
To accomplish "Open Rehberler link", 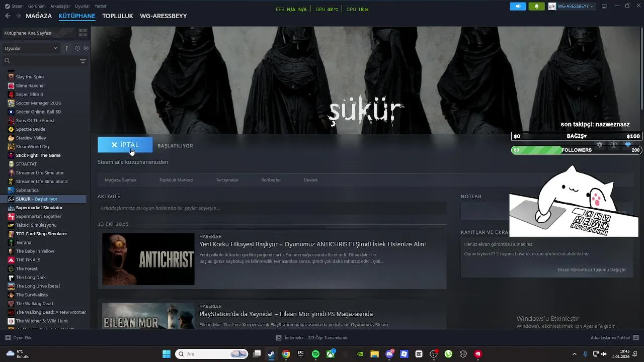I will tap(271, 180).
